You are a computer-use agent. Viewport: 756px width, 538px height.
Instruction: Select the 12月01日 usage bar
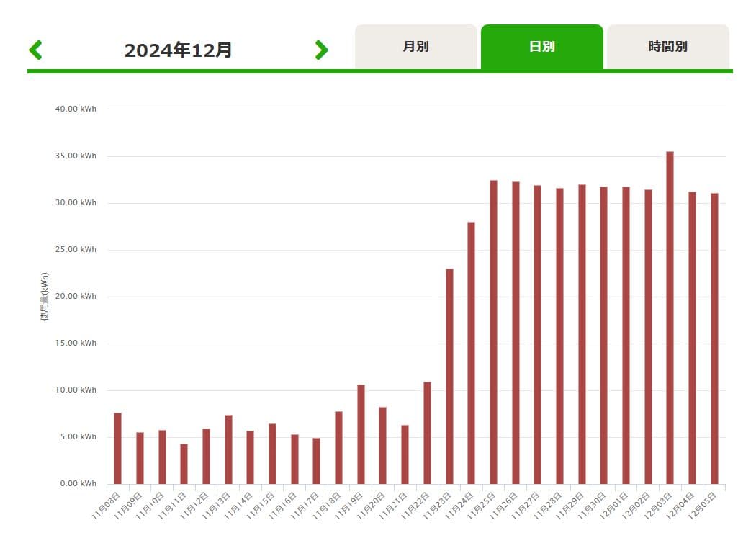[626, 335]
